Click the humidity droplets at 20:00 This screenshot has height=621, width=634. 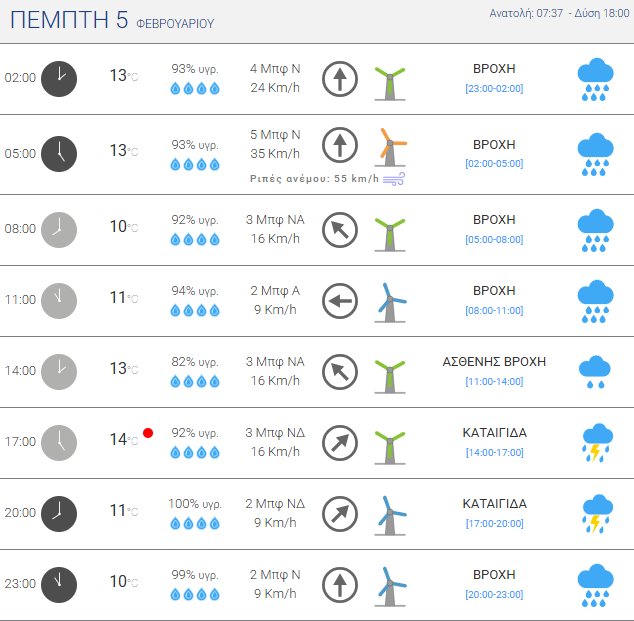(195, 522)
